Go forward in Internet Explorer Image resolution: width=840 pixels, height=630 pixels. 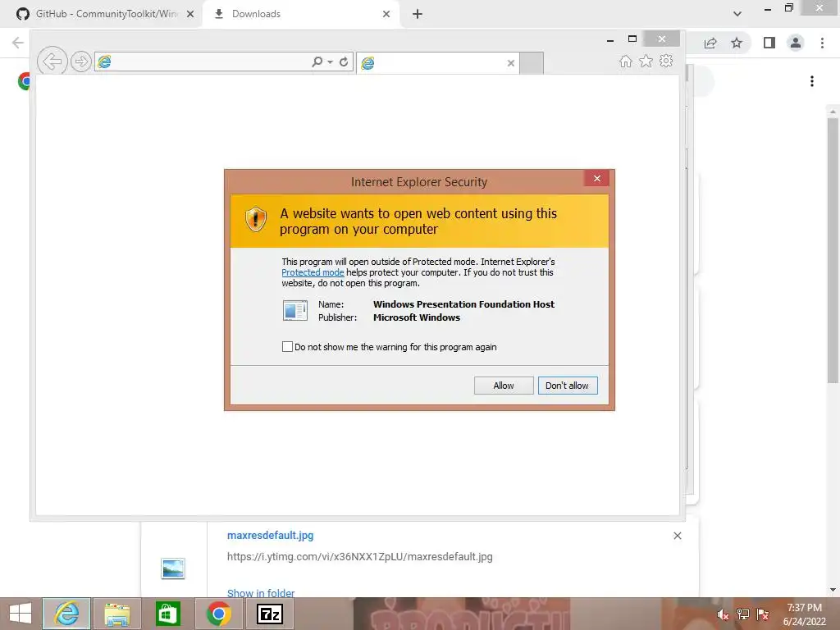[81, 62]
